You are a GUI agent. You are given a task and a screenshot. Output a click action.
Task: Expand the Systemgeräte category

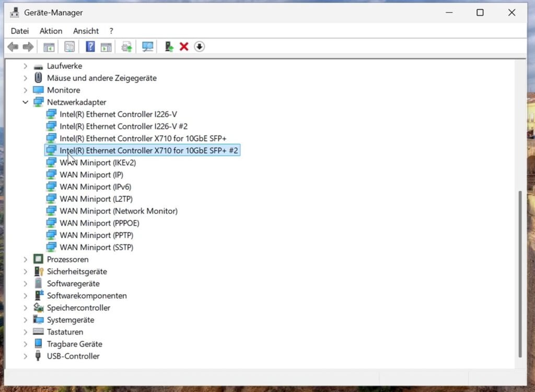click(25, 320)
